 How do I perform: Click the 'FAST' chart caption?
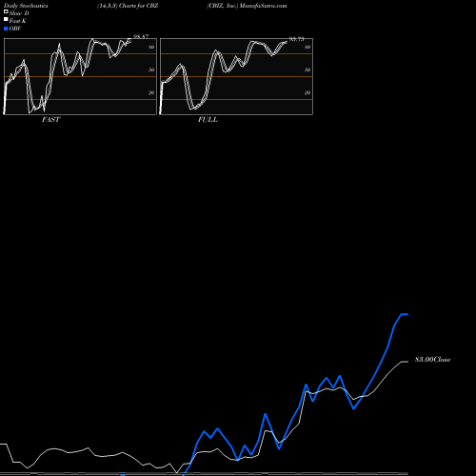[x=50, y=120]
